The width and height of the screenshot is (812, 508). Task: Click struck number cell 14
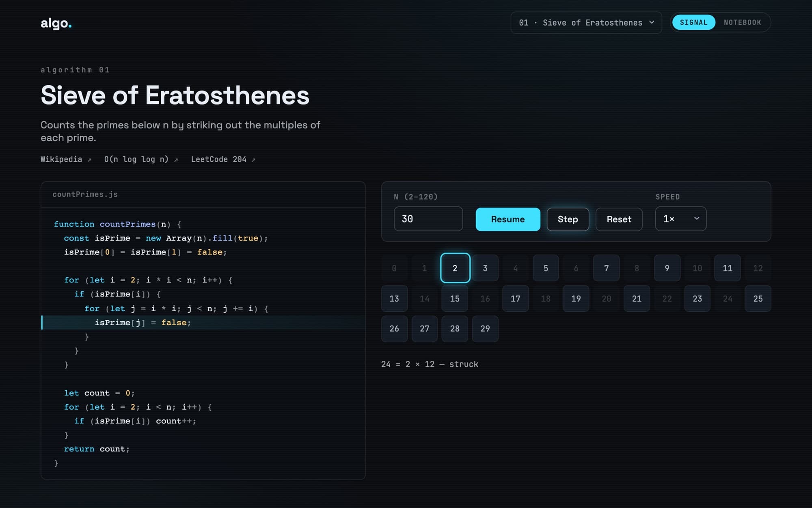(425, 299)
